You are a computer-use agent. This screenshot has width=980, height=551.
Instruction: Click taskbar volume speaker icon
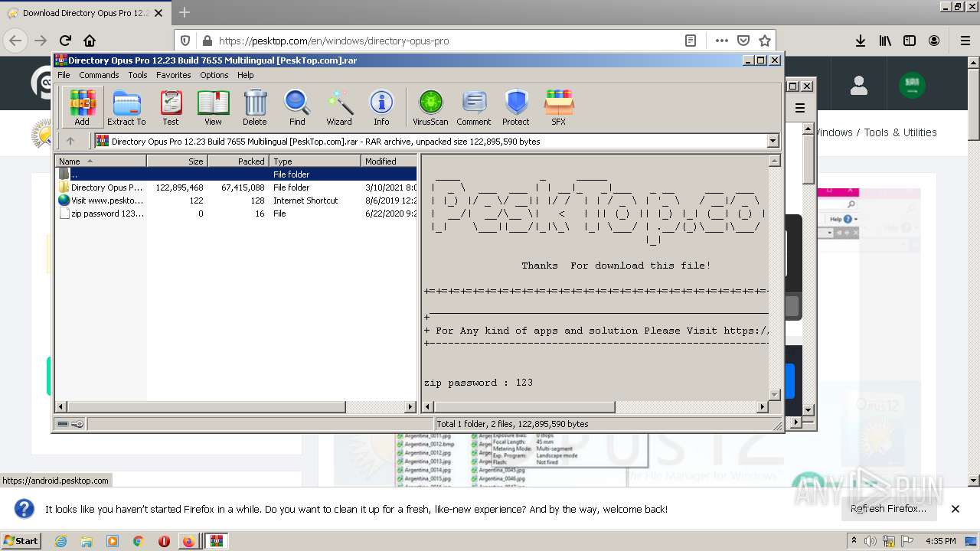871,541
